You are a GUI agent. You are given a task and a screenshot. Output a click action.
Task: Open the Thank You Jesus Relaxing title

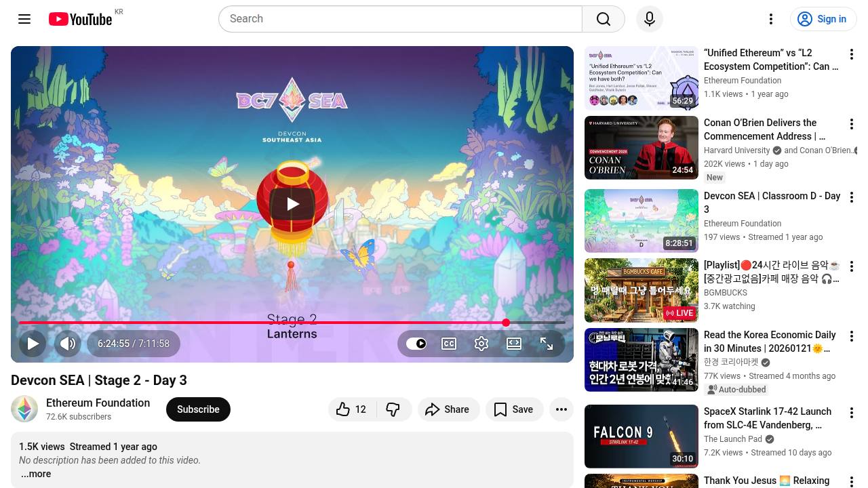pos(766,481)
